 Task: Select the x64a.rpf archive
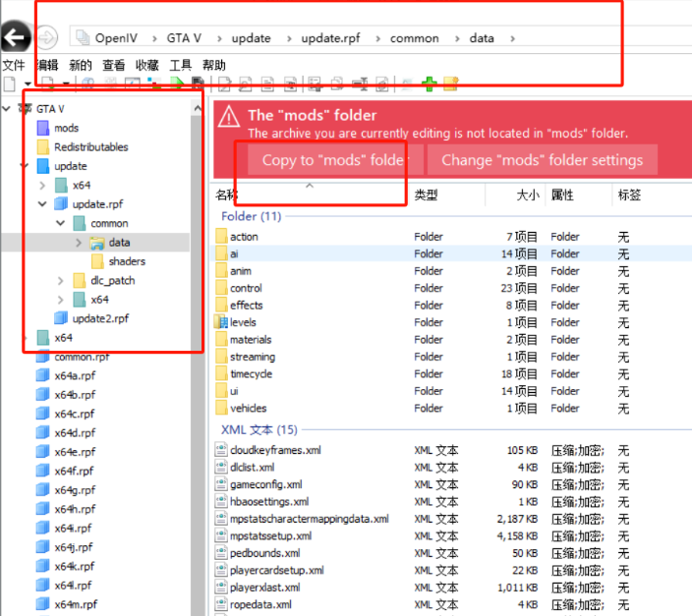75,375
